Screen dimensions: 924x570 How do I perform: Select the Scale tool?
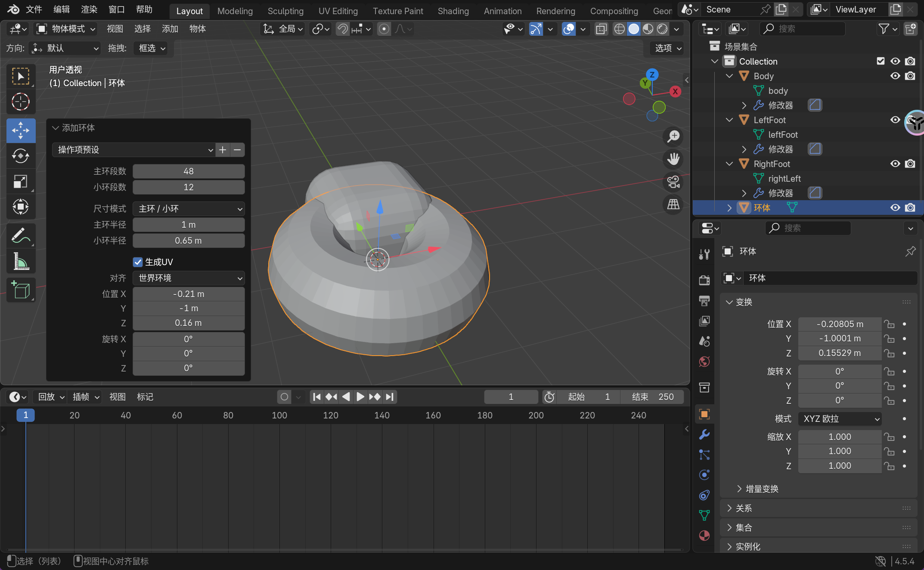point(20,182)
